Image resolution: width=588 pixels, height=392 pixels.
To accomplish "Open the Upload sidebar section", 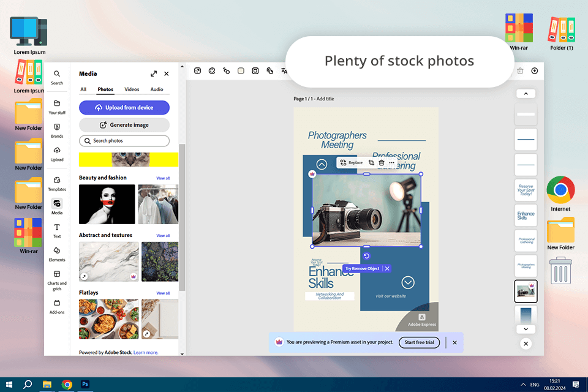I will pyautogui.click(x=56, y=154).
